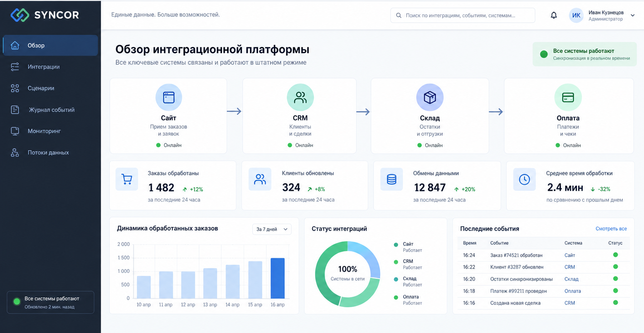Click the search magnifier icon
This screenshot has height=333, width=644.
coord(399,15)
